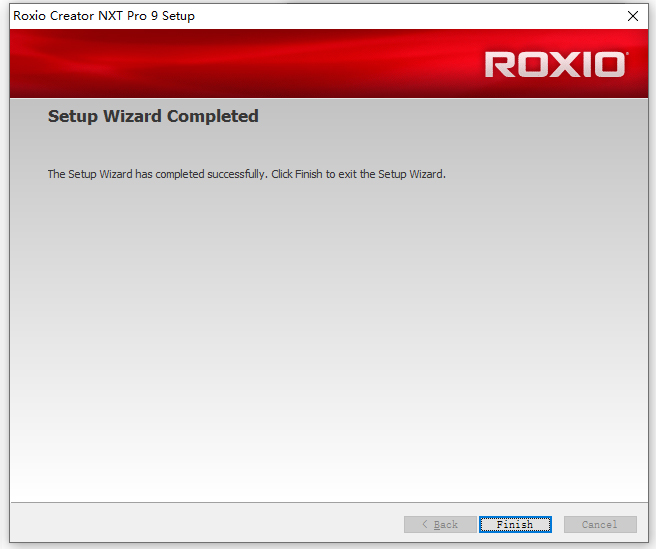Select the 'Setup Wizard Completed' heading
The width and height of the screenshot is (656, 549).
(153, 116)
